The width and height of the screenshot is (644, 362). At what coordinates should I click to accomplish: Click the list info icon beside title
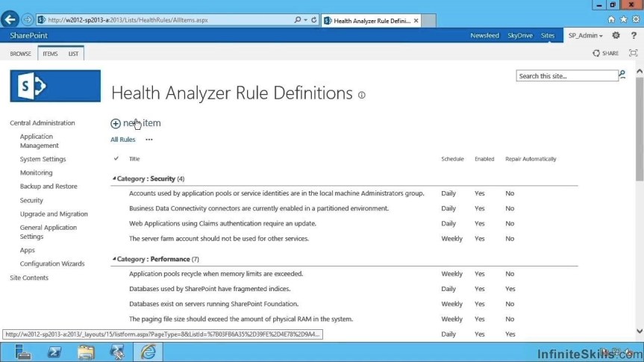361,95
